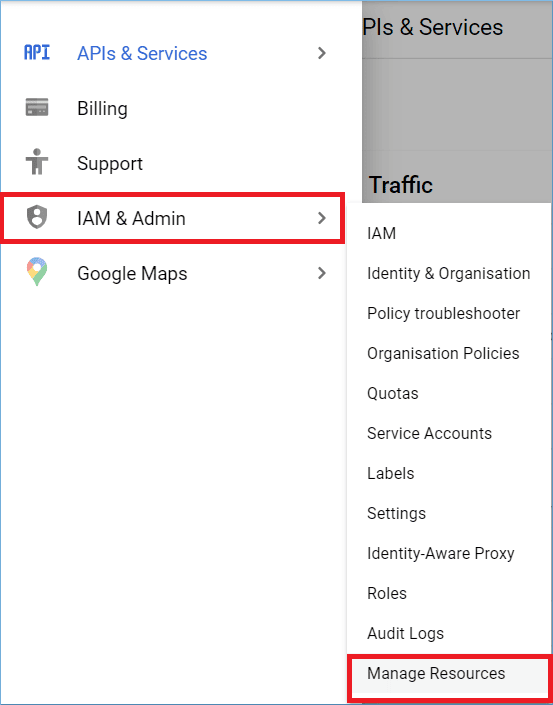Select Roles in the submenu

click(387, 593)
